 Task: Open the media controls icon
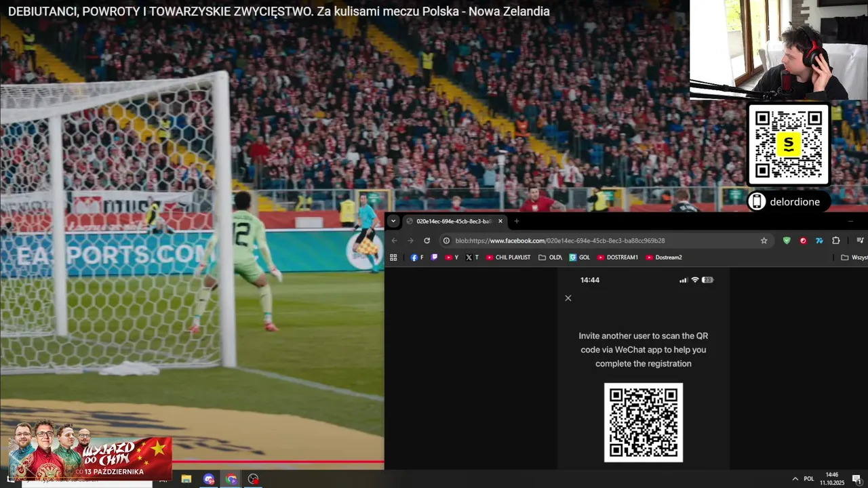(x=860, y=241)
